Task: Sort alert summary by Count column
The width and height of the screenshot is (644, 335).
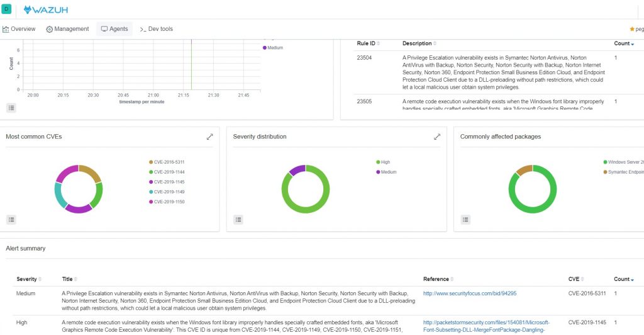Action: (x=623, y=279)
